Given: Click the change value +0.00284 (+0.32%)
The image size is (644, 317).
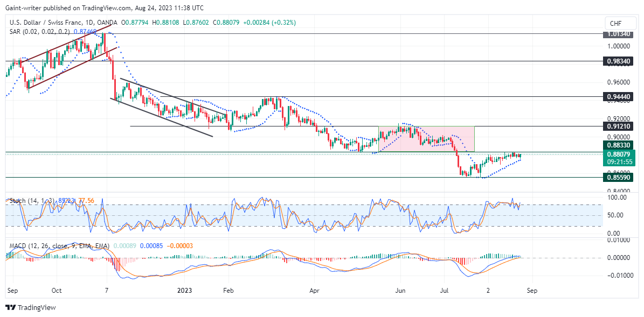Looking at the screenshot, I should coord(268,23).
